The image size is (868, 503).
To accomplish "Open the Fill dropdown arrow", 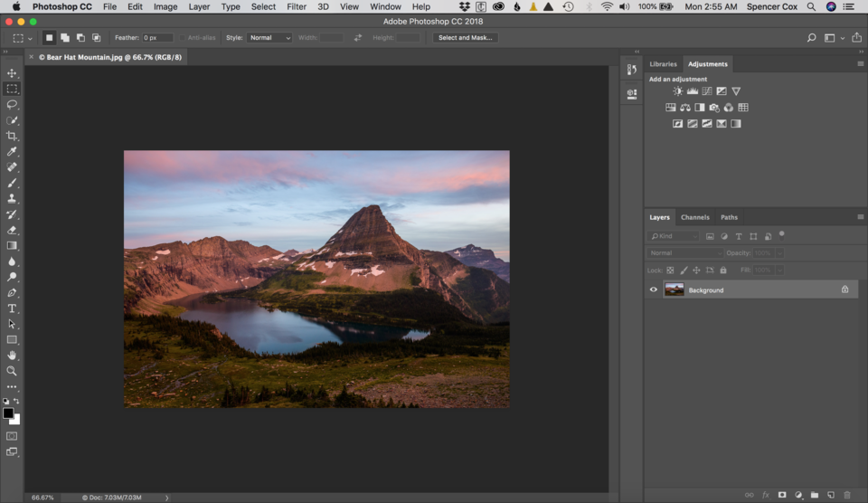I will click(779, 270).
